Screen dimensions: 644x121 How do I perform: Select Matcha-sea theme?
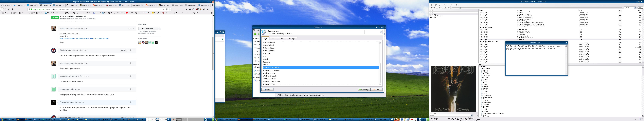pos(321,54)
